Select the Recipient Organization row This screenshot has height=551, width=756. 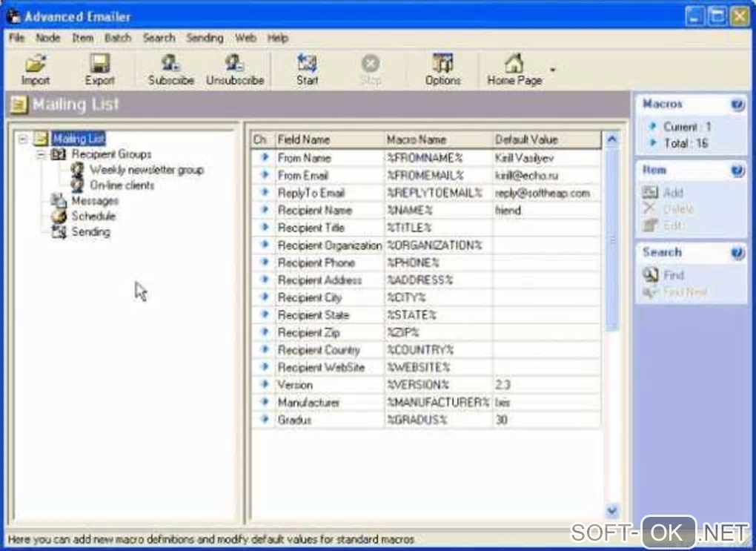[426, 245]
